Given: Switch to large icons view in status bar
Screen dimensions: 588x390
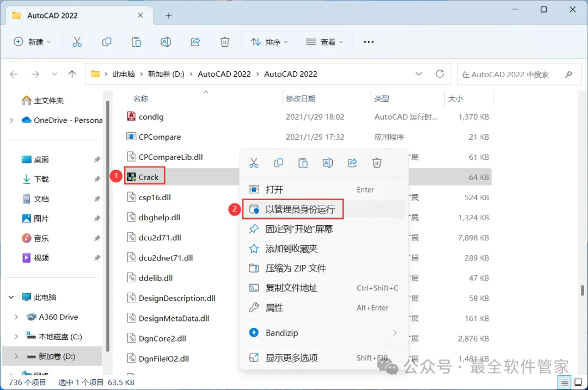Looking at the screenshot, I should click(x=578, y=382).
